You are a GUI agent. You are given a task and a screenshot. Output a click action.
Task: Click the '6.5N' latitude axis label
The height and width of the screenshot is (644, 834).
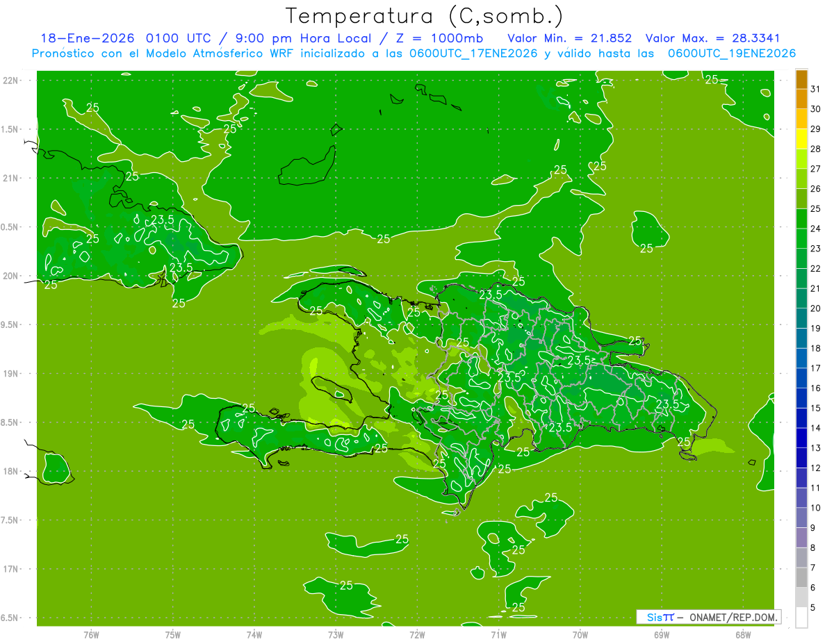pyautogui.click(x=10, y=618)
